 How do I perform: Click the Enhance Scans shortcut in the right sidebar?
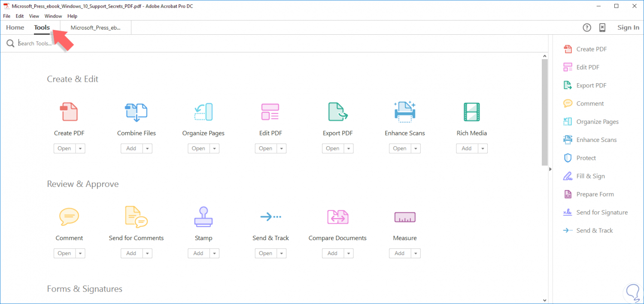590,140
